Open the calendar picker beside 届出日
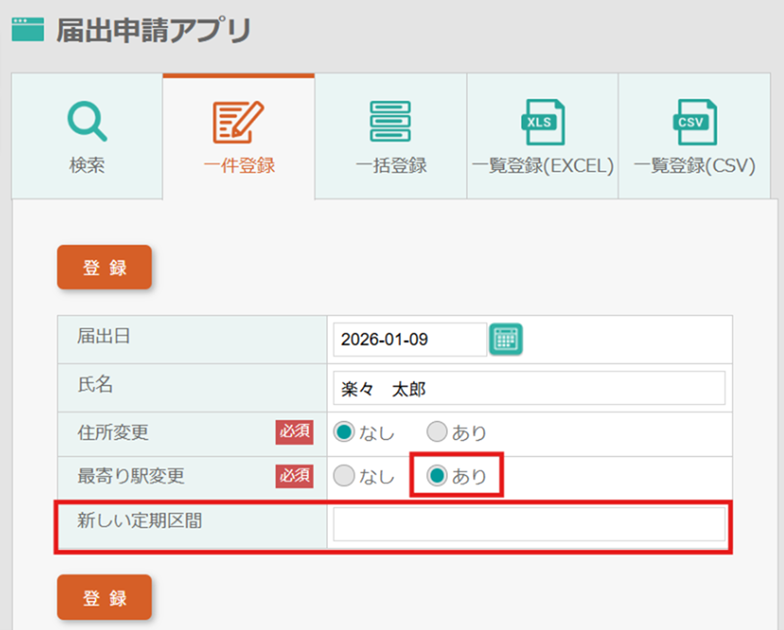 (x=506, y=339)
